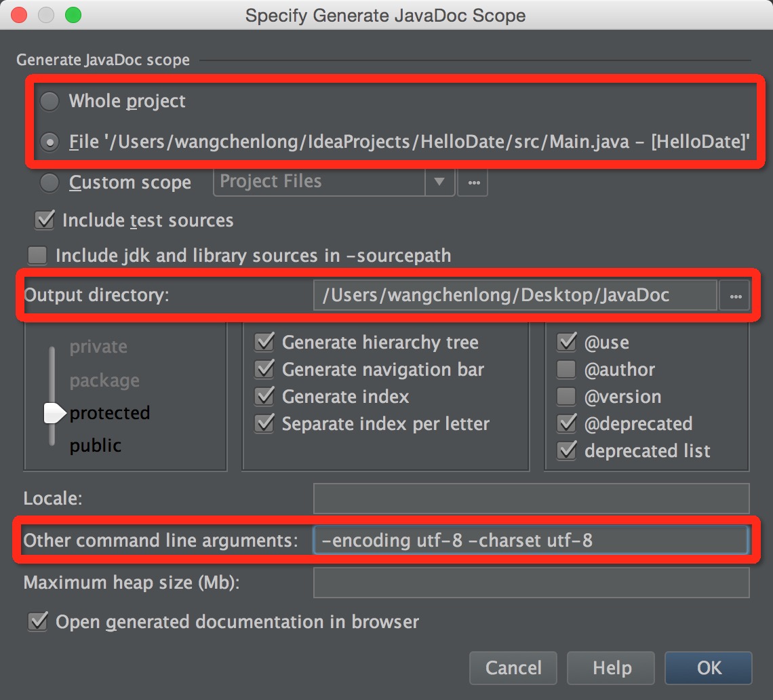Open the custom scope ellipsis editor button
The width and height of the screenshot is (773, 700).
473,182
